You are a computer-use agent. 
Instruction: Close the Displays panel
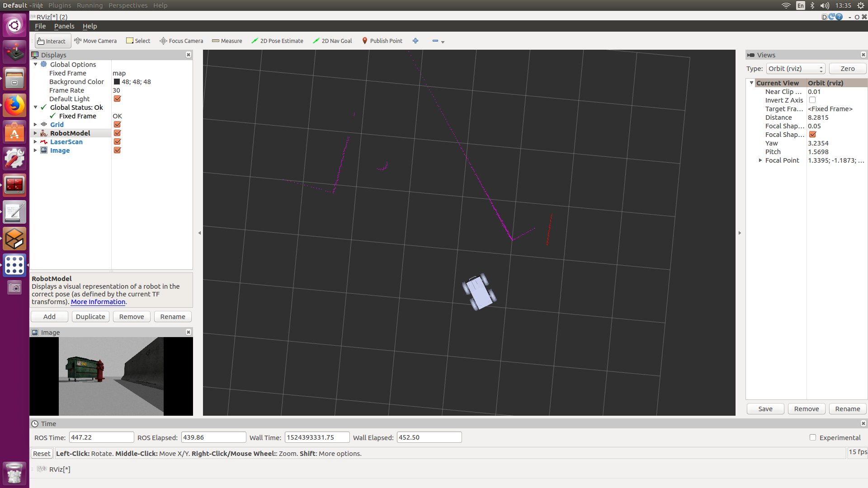(x=189, y=55)
